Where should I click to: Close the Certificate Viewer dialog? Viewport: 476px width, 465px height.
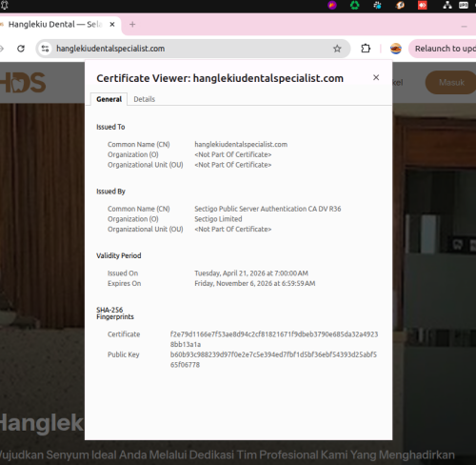point(376,77)
